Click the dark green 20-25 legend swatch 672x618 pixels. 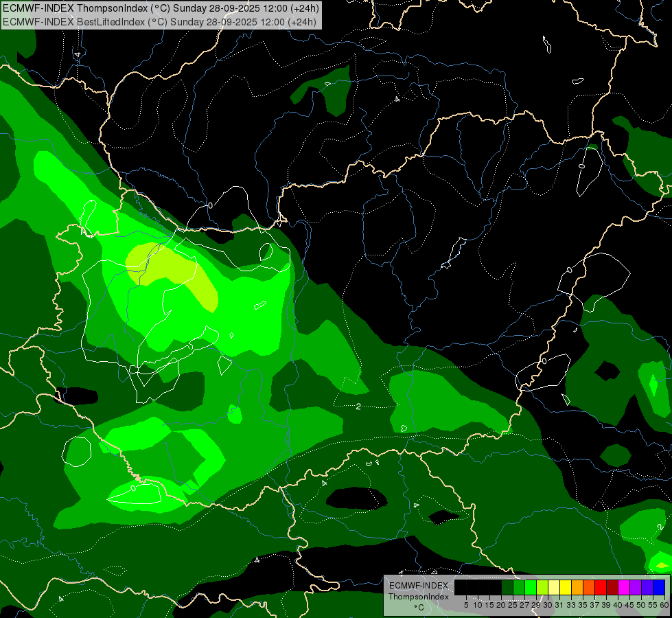click(507, 587)
